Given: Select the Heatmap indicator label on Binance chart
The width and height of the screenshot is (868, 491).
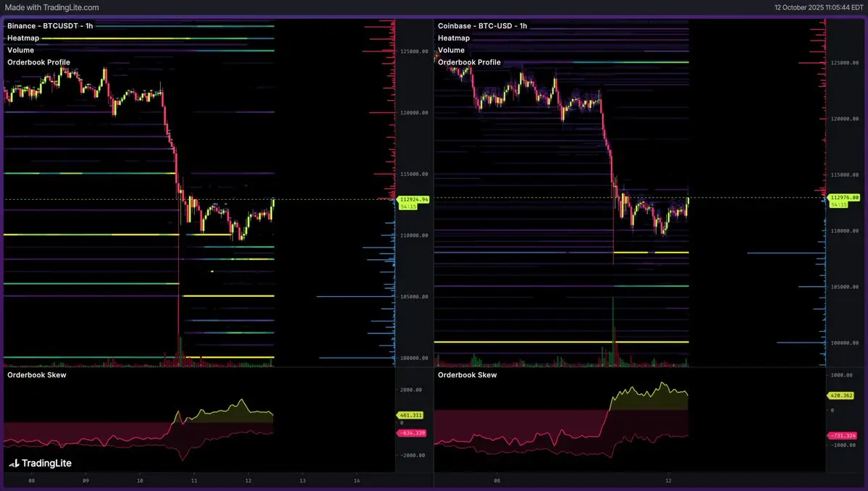Looking at the screenshot, I should (23, 38).
